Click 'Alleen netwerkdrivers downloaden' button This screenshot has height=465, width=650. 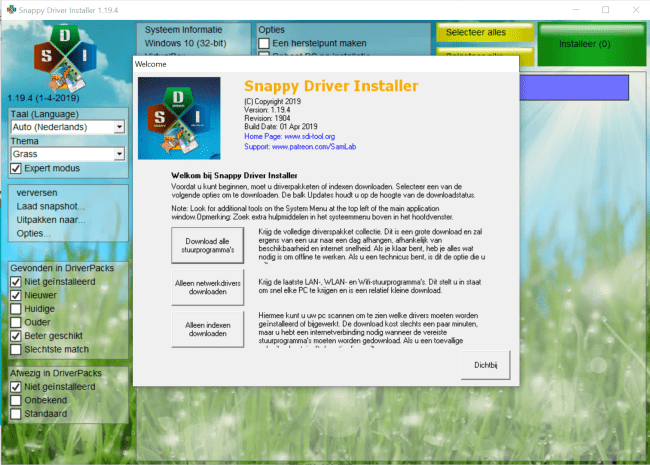[208, 287]
